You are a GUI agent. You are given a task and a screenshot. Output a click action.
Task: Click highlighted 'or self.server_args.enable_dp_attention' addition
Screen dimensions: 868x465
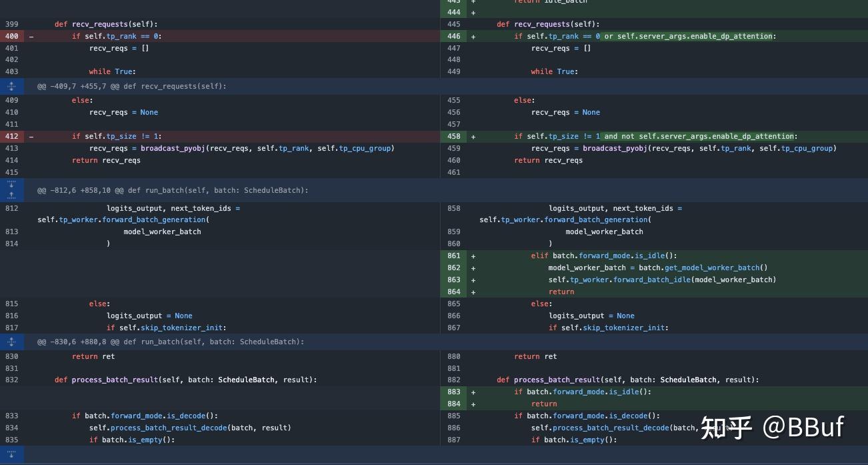pos(687,36)
